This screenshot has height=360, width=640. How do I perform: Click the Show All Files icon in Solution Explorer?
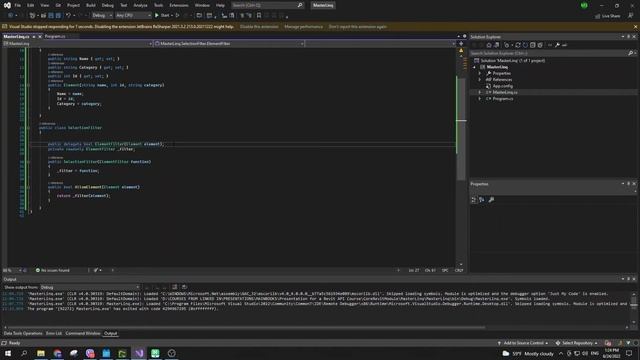pyautogui.click(x=540, y=45)
